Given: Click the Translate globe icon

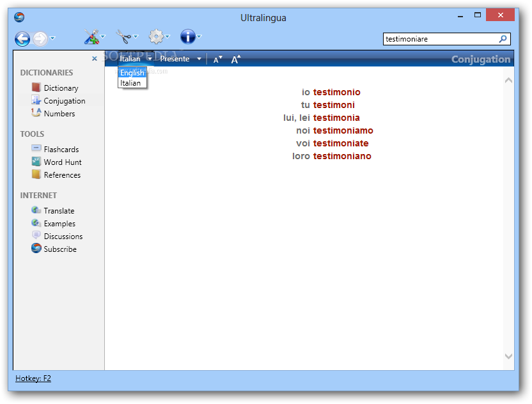Looking at the screenshot, I should [36, 210].
